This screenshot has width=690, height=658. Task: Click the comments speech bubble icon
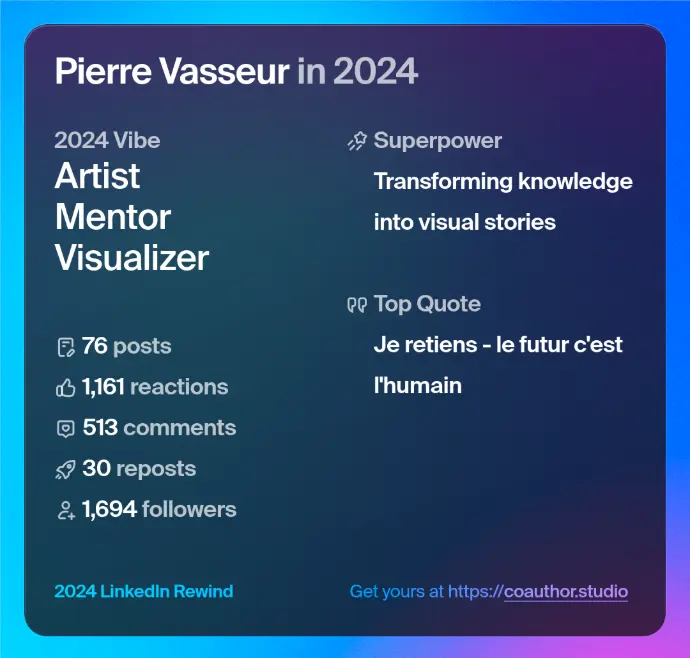click(x=66, y=429)
